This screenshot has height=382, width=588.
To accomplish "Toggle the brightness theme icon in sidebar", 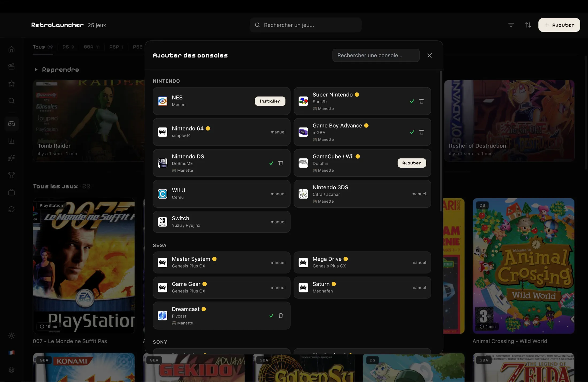I will tap(11, 336).
